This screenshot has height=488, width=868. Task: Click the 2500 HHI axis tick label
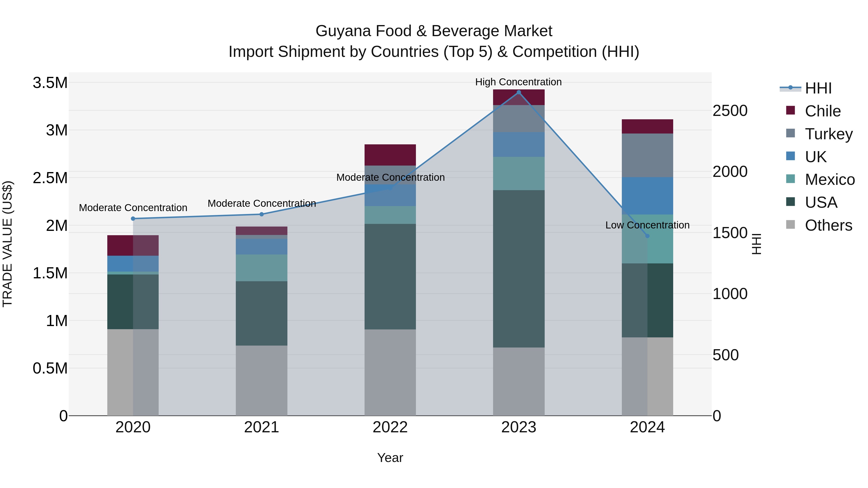[730, 111]
